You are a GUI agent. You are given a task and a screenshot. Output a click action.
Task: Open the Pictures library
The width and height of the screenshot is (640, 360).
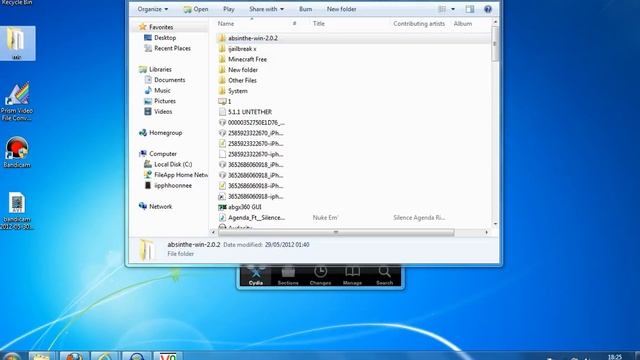165,101
